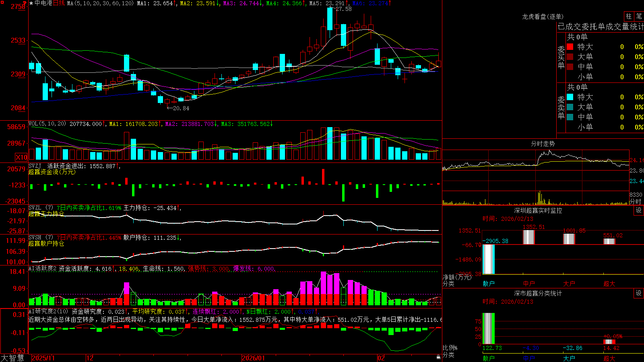
Task: Select the 龙虎看盘(逐单) panel title
Action: 543,16
